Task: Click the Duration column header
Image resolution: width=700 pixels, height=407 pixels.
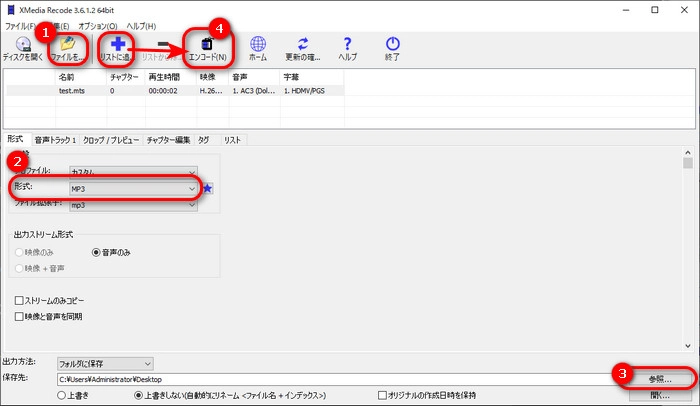Action: tap(171, 77)
